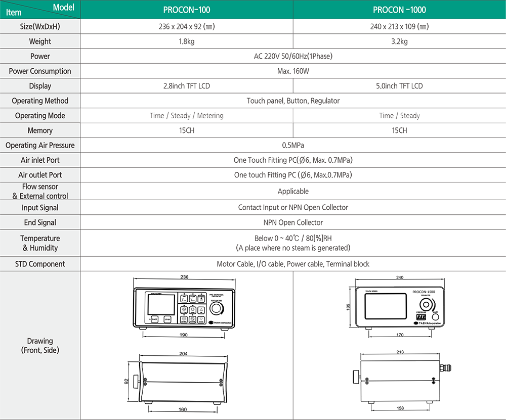Viewport: 506px width, 420px height.
Task: Select the PROCON-1000 column header
Action: [x=399, y=10]
